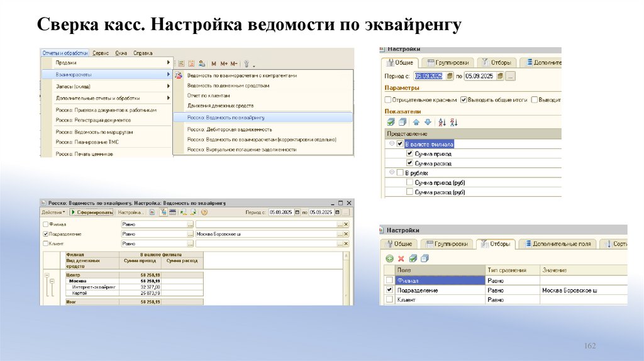Open Дополнительные отчеты и обработки submenu
The height and width of the screenshot is (361, 644).
107,98
